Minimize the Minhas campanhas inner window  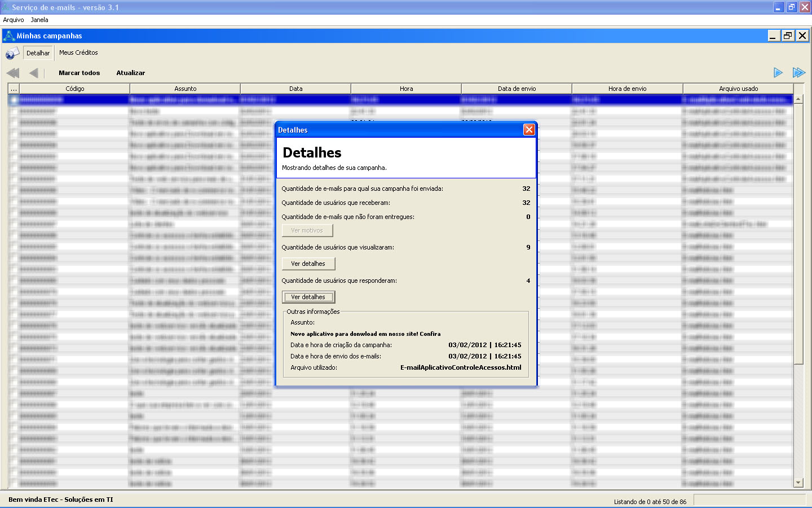[773, 36]
